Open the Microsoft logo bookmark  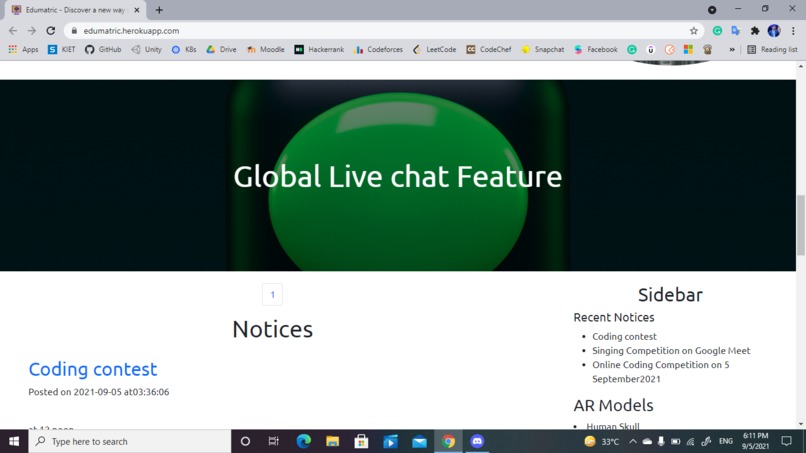688,49
